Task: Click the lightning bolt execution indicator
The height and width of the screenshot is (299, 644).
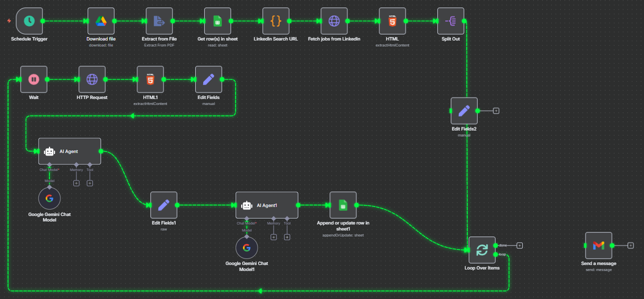Action: pyautogui.click(x=8, y=20)
